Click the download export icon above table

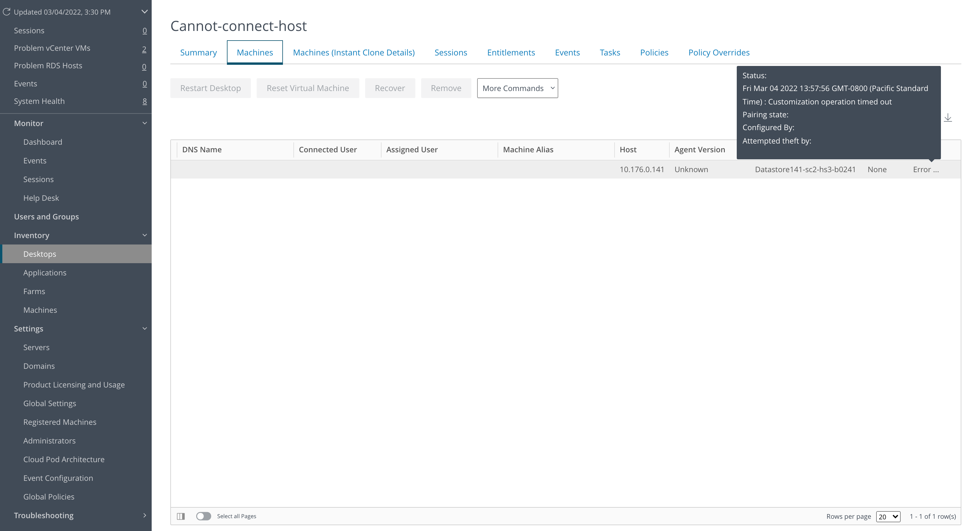(x=948, y=118)
